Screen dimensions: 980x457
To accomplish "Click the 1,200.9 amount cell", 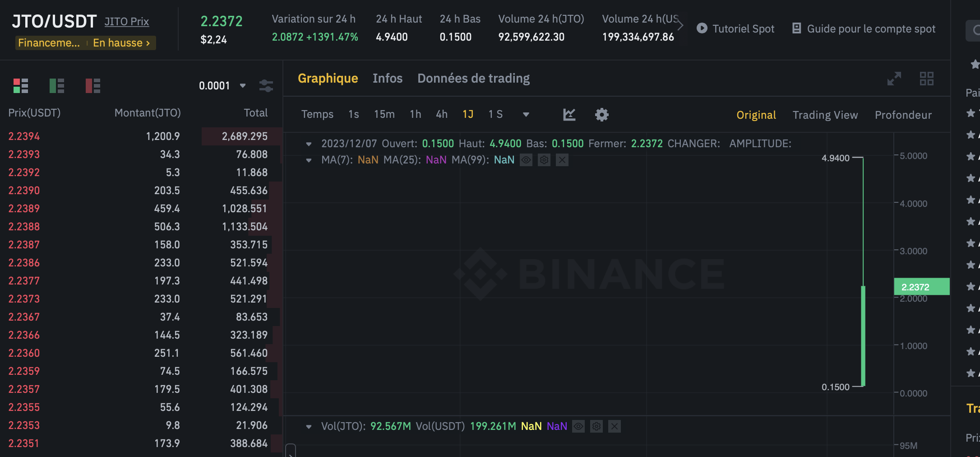I will click(163, 136).
